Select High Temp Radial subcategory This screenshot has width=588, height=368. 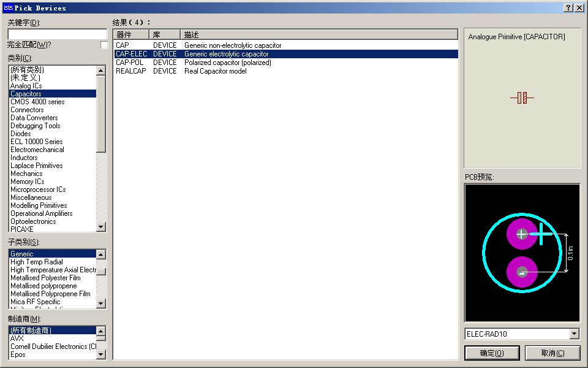click(53, 262)
